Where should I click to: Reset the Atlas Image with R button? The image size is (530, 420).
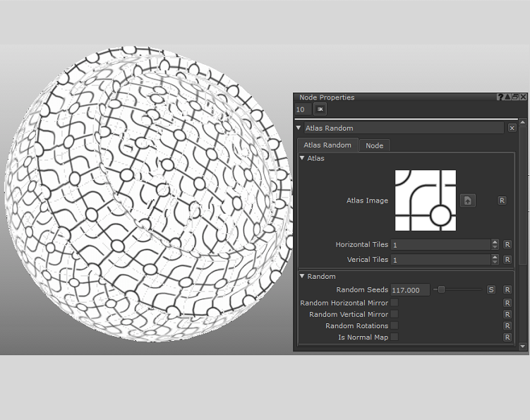[502, 200]
